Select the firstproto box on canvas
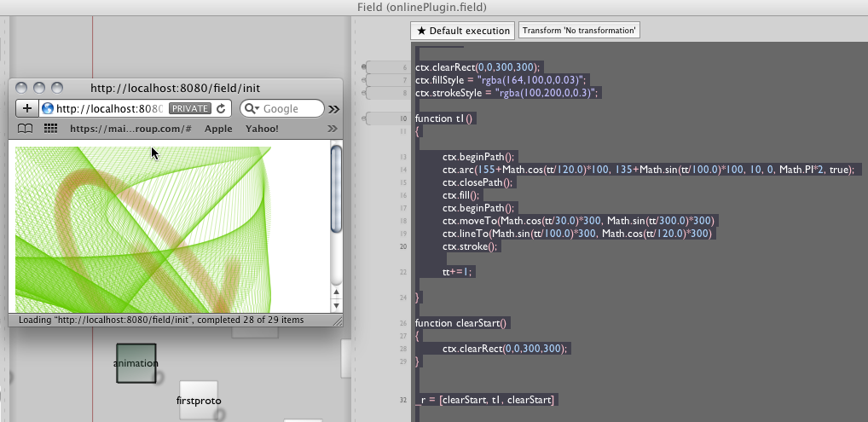Image resolution: width=868 pixels, height=422 pixels. coord(199,400)
